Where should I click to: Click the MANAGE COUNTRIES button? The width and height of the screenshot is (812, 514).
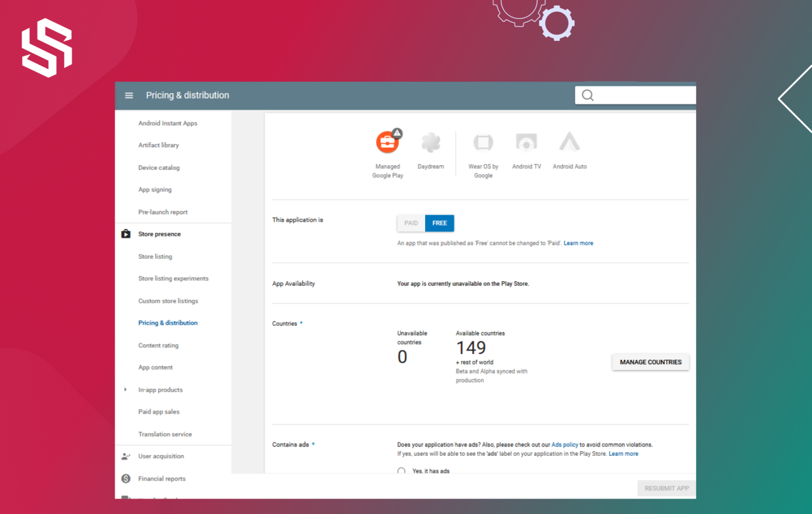point(651,362)
